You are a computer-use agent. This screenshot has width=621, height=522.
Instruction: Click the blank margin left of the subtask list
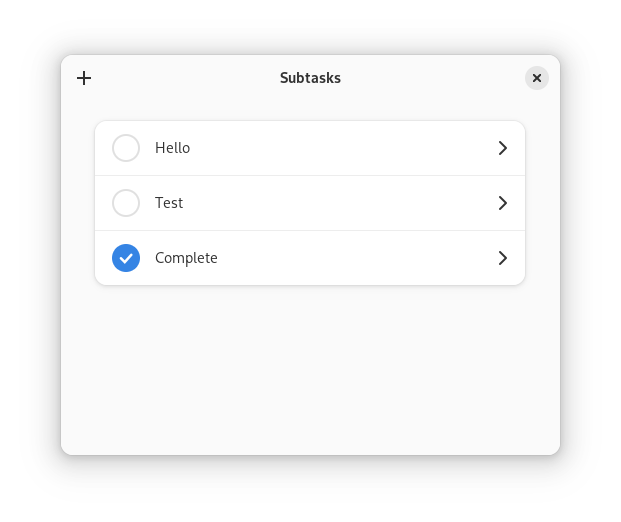(78, 203)
